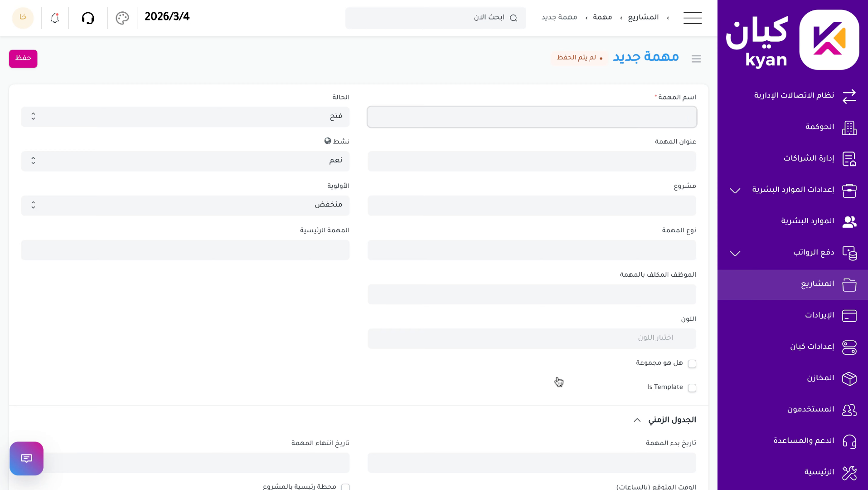Open the المخازن warehouses icon
The image size is (868, 490).
click(850, 378)
